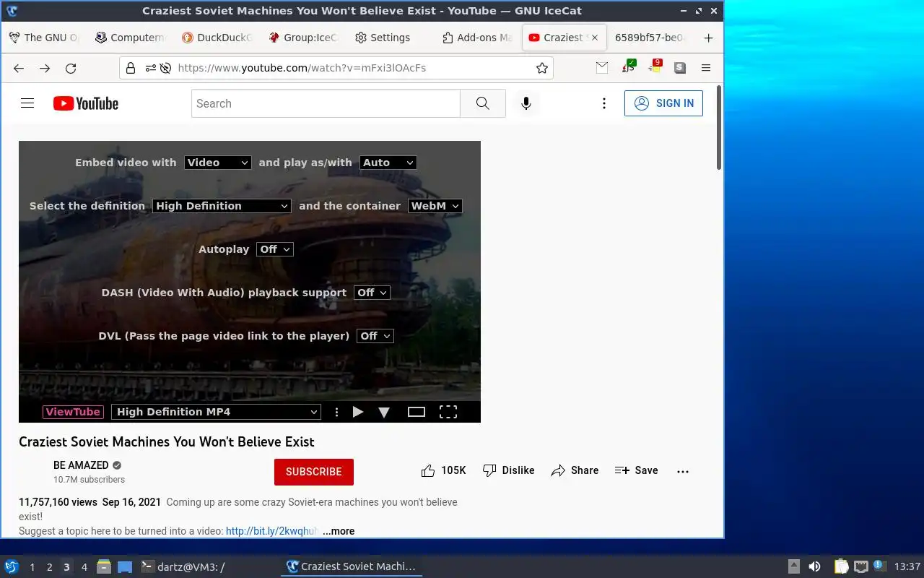Open a new browser tab with plus
This screenshot has height=578, width=924.
click(x=708, y=38)
